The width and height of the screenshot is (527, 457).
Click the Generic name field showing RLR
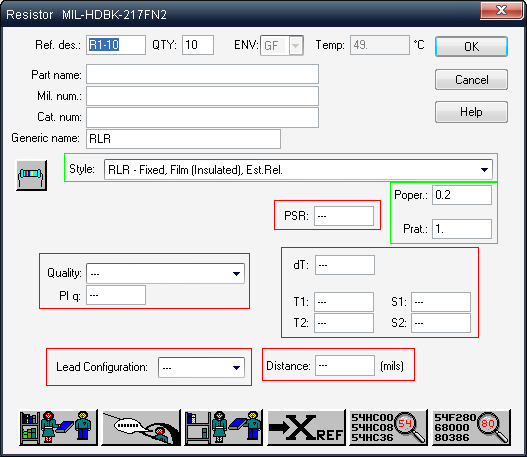click(184, 139)
